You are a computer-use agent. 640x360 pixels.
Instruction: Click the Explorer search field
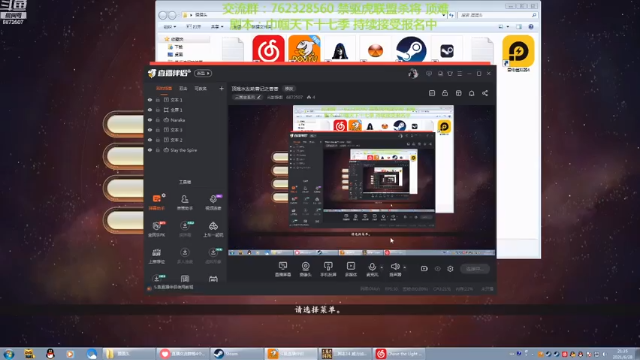[x=497, y=15]
